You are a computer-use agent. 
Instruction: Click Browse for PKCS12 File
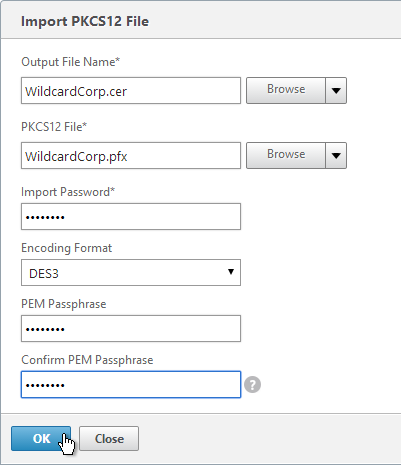click(x=286, y=155)
